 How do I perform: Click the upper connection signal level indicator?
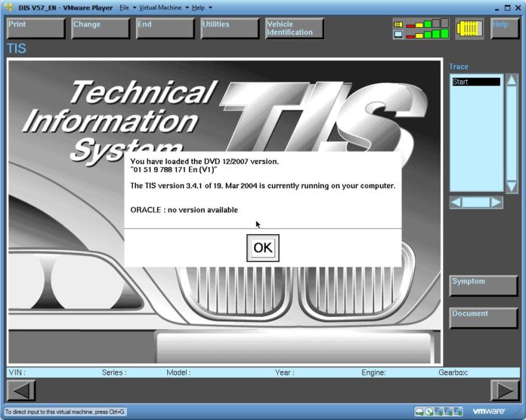coord(428,23)
